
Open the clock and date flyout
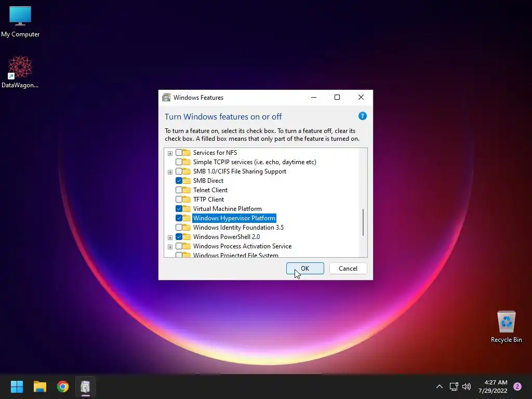pyautogui.click(x=493, y=387)
